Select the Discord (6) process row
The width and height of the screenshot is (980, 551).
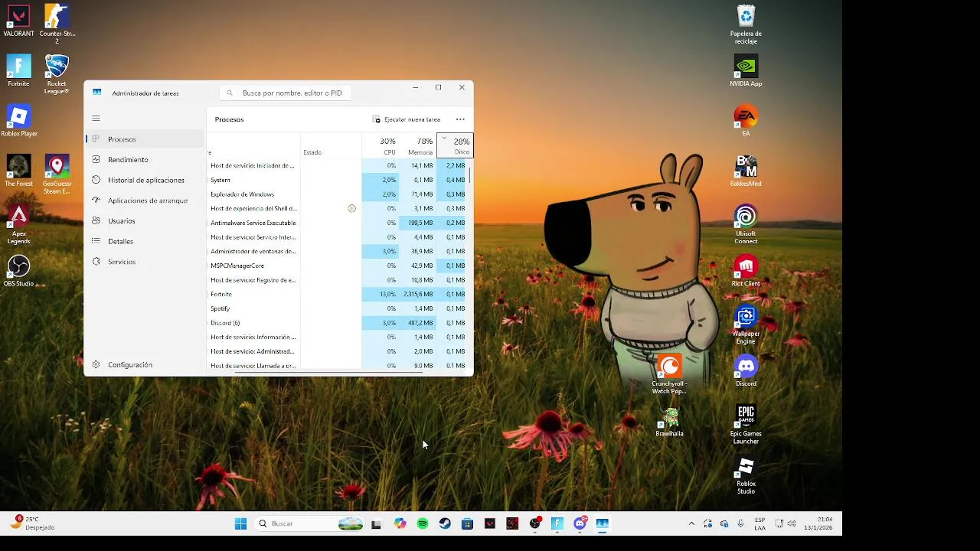pos(338,323)
